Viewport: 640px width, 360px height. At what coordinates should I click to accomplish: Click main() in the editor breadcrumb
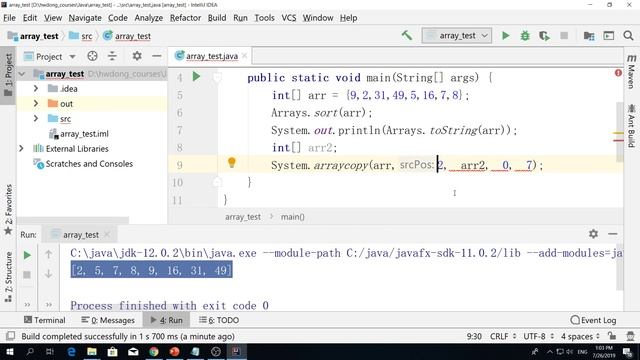[x=292, y=217]
